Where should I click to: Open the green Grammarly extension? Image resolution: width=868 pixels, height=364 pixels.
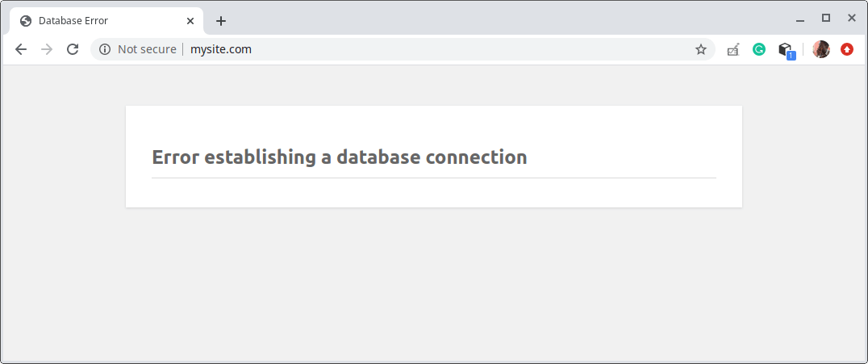(x=759, y=49)
